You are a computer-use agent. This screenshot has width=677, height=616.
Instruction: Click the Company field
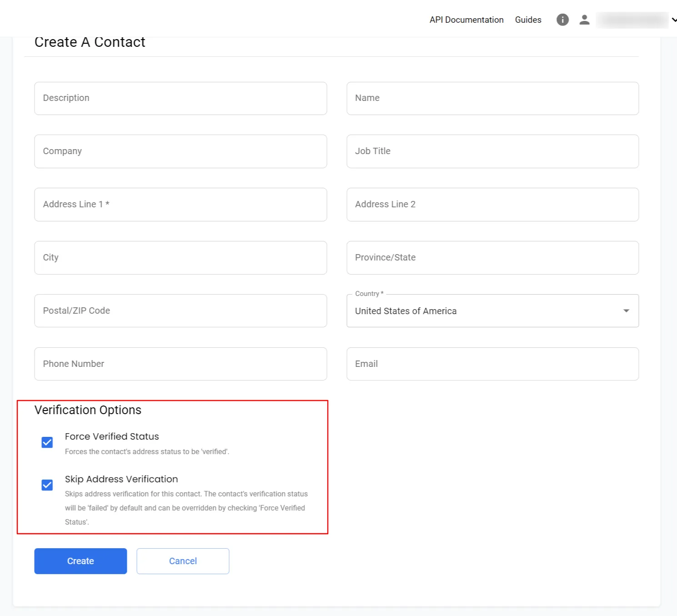click(x=181, y=151)
